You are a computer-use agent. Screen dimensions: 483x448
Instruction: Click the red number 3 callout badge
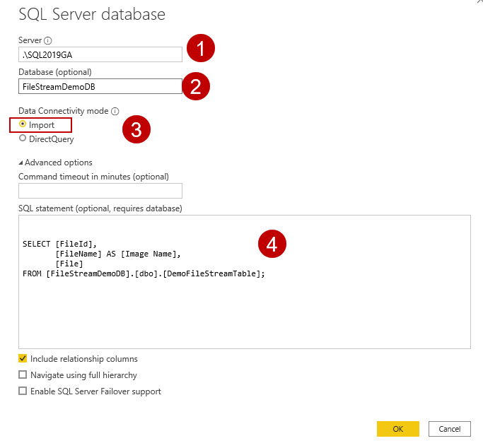point(136,129)
